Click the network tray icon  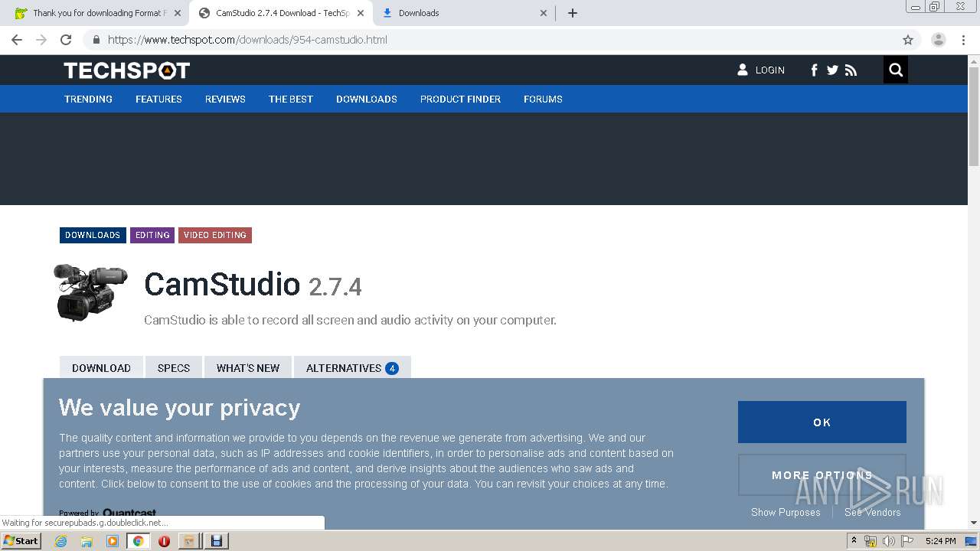pos(871,541)
